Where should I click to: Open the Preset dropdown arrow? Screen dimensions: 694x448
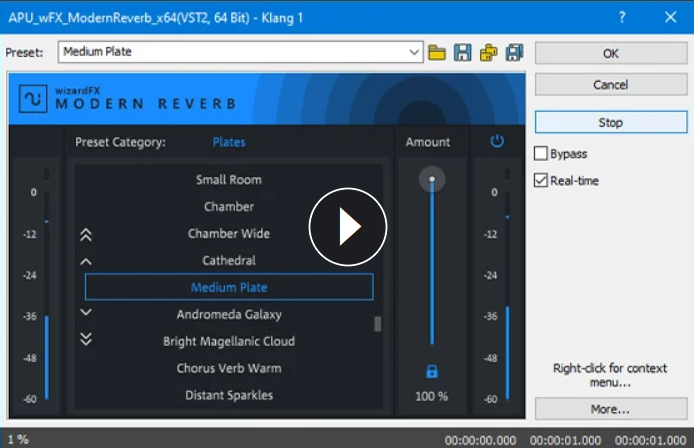click(x=414, y=52)
